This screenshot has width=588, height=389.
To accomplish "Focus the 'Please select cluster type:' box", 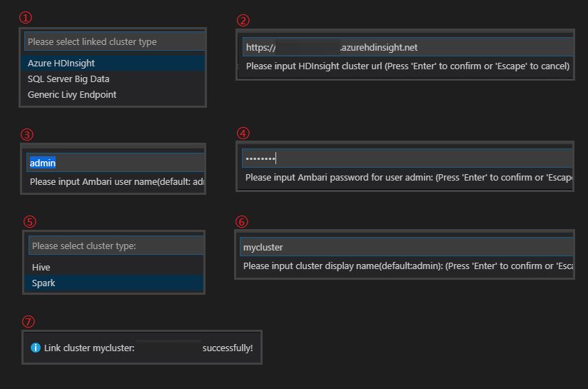I will coord(116,246).
